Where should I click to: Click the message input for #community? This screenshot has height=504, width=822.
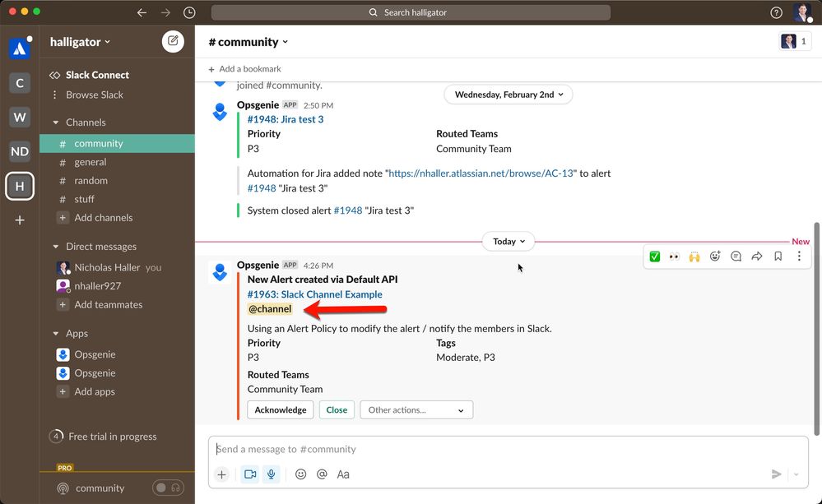[x=508, y=449]
